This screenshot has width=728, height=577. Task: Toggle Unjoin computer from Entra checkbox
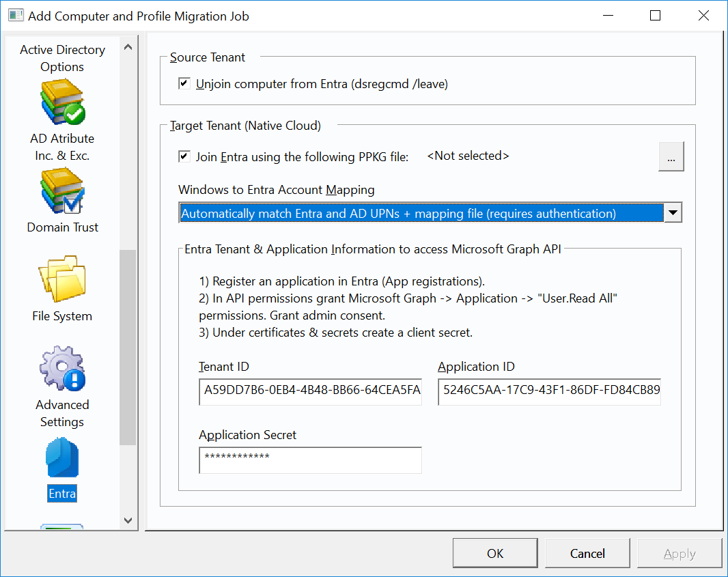(184, 83)
